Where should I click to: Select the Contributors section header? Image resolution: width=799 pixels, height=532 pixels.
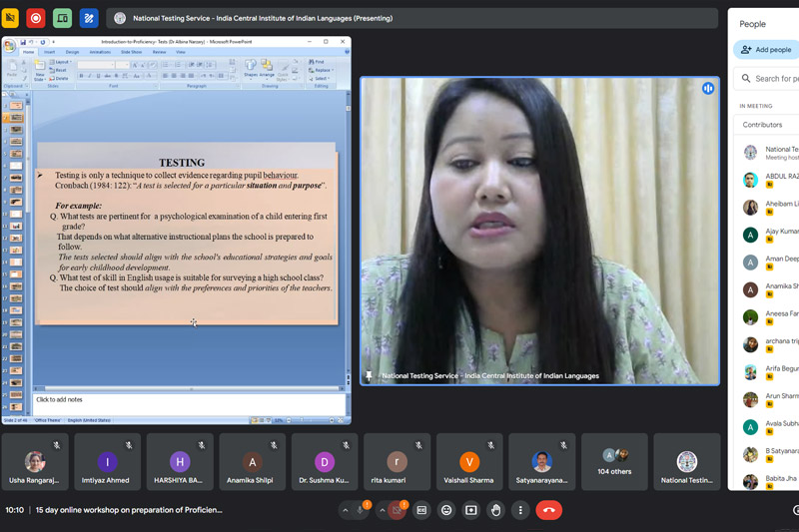(x=766, y=125)
